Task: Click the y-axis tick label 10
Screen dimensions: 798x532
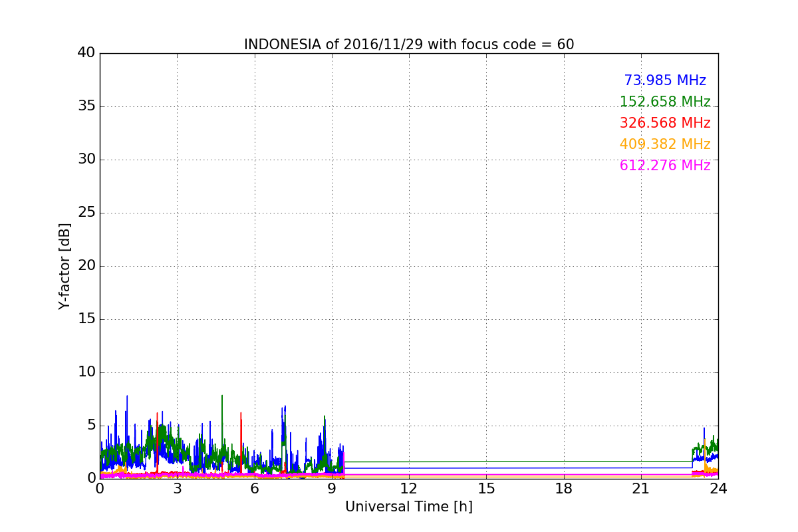Action: (x=86, y=372)
